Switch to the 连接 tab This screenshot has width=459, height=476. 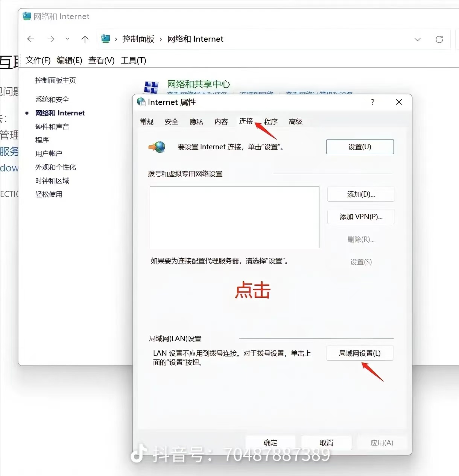246,121
